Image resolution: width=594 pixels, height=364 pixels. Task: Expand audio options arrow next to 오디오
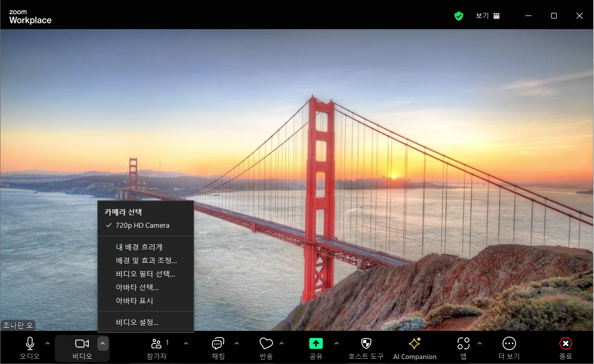point(48,344)
